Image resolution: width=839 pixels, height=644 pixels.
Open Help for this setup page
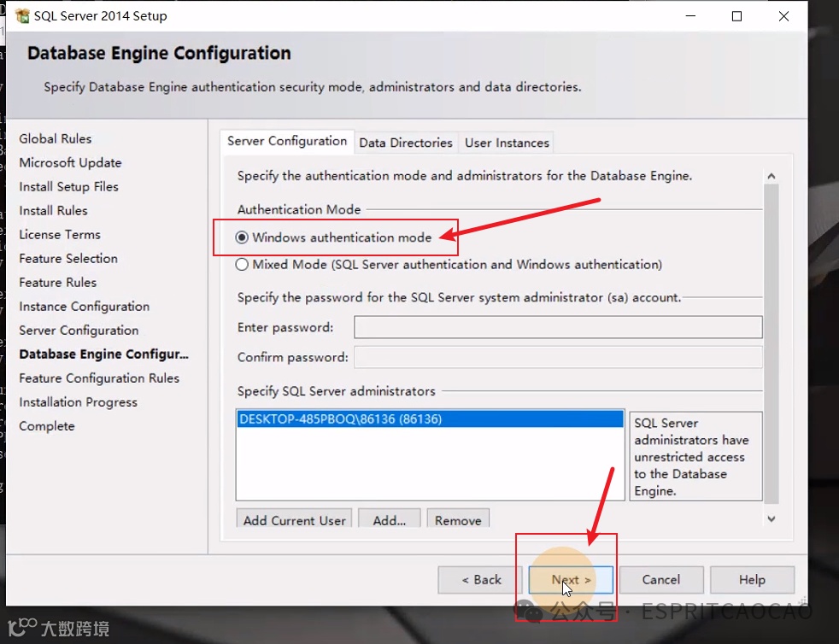coord(752,580)
